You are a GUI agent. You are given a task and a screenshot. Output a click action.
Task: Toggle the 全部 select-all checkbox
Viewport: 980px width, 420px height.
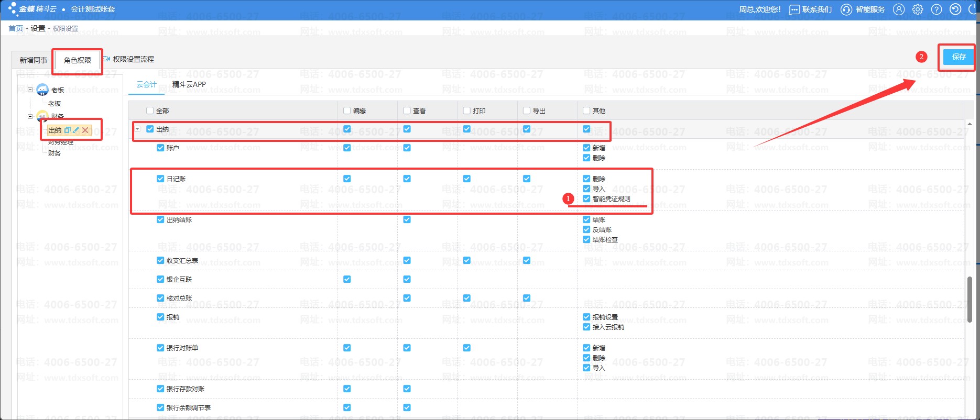[x=150, y=110]
